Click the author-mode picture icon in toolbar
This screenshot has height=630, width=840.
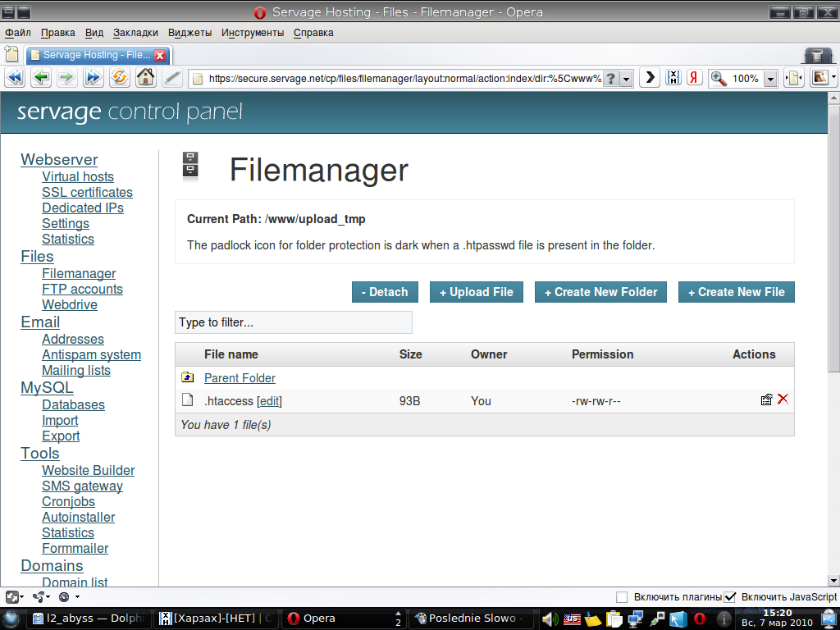tap(819, 78)
